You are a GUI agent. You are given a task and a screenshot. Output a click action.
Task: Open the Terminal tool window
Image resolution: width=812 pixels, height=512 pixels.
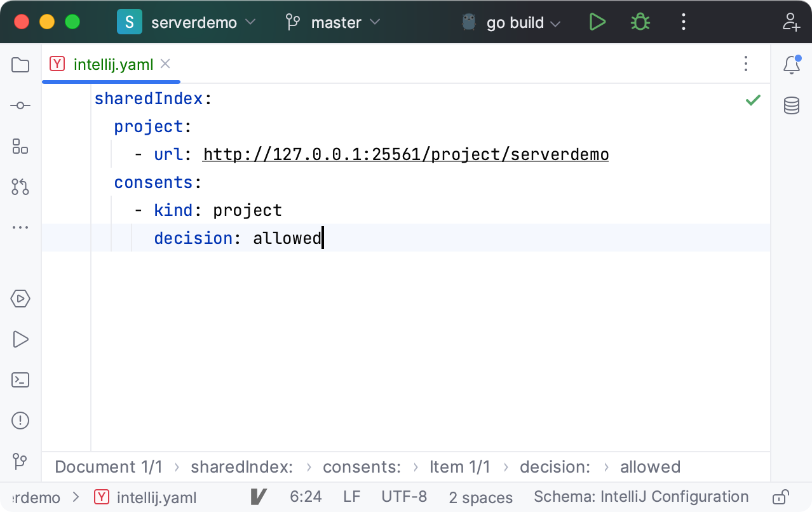20,379
